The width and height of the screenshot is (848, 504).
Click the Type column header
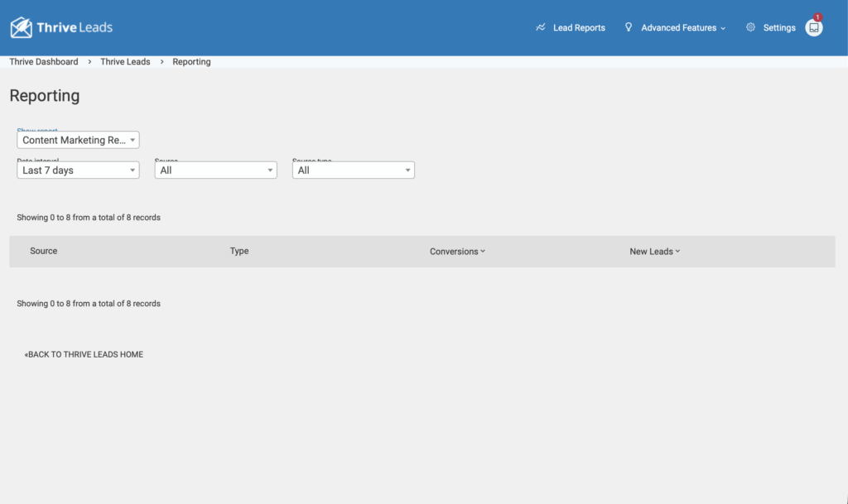click(239, 251)
